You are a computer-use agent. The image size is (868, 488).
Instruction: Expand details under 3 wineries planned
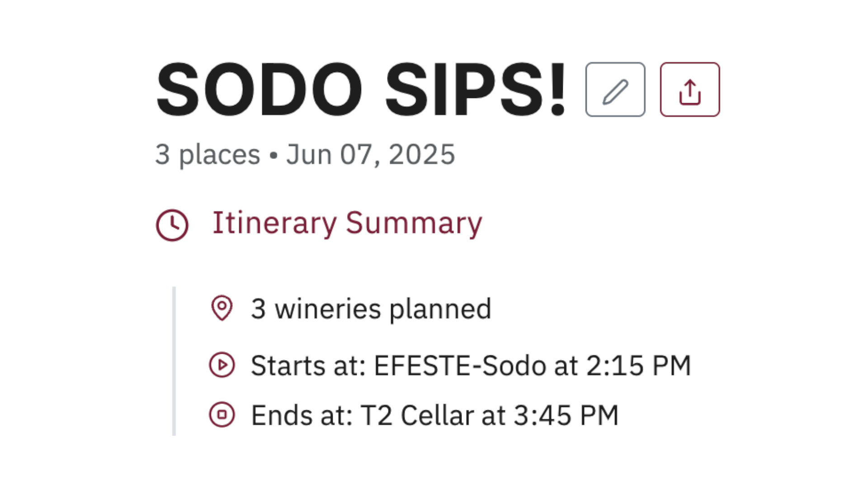pos(372,309)
